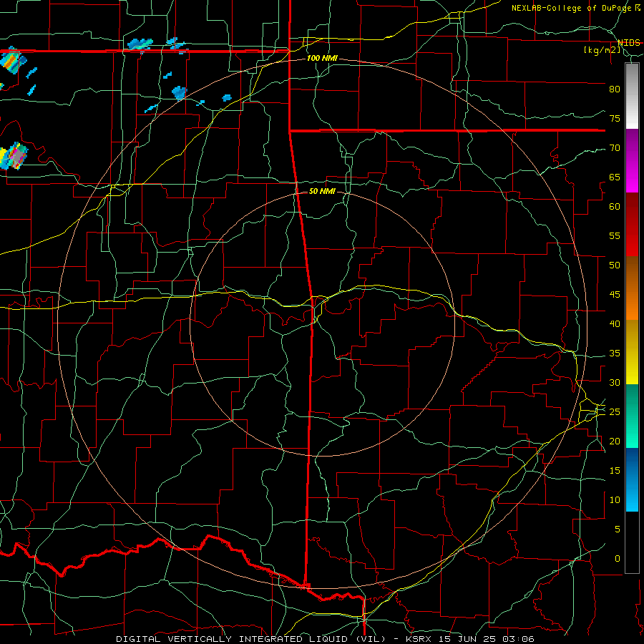The image size is (644, 644).
Task: Click the [kg/m2] units label
Action: [x=602, y=50]
